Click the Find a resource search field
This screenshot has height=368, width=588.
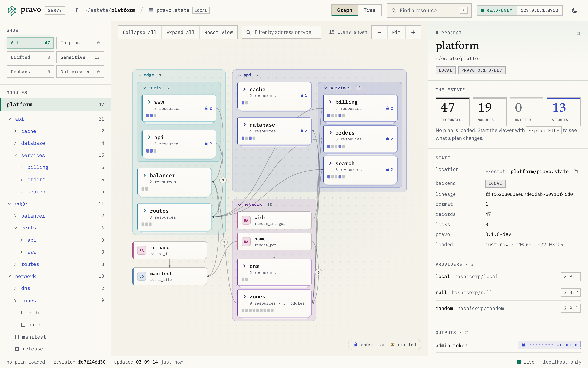coord(429,10)
